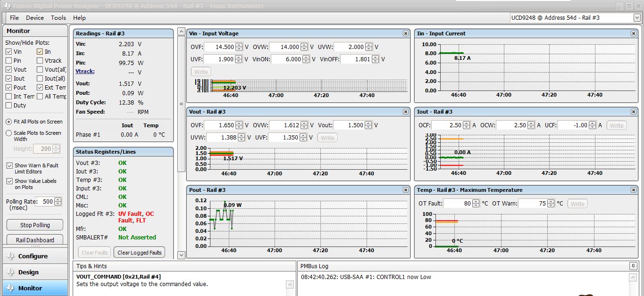Adjust the Vin OVF stepper arrows
Screen dimensions: 644x296
pyautogui.click(x=239, y=47)
